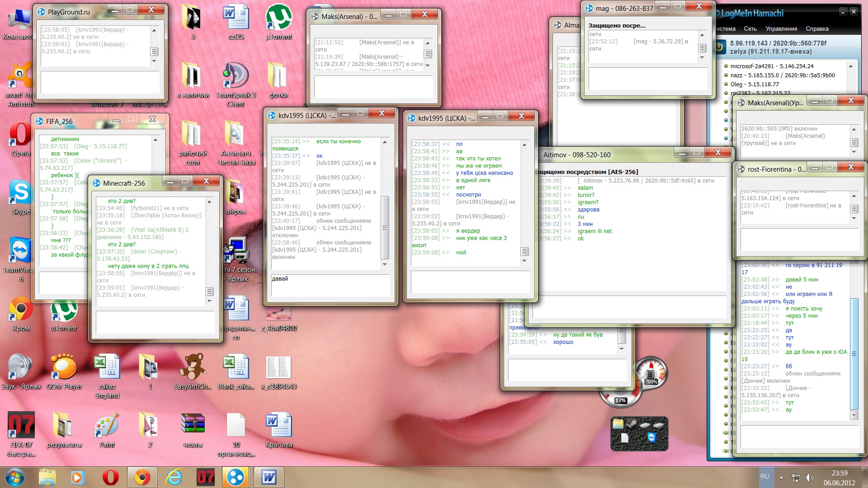Open the Сеть menu in Hamachi

[750, 28]
